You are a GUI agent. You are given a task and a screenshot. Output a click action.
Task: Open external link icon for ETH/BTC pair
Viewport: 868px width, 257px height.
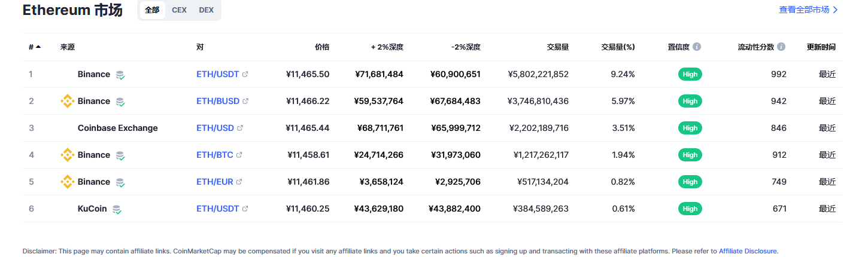[239, 155]
